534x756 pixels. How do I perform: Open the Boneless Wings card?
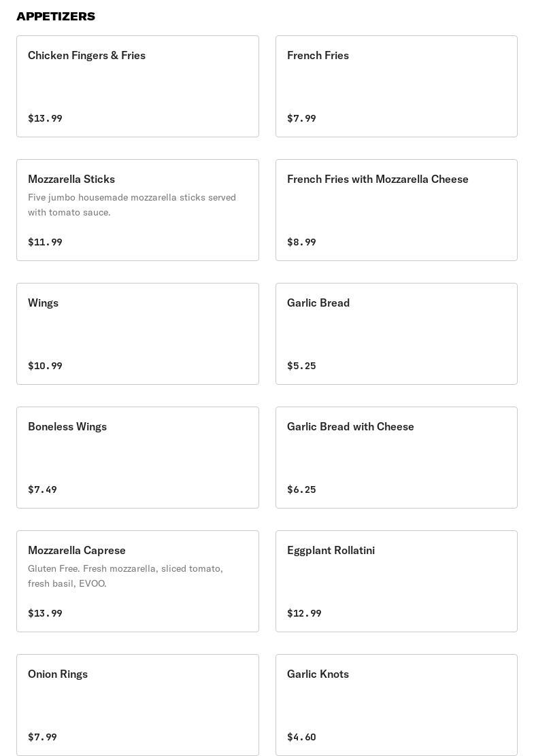coord(137,458)
